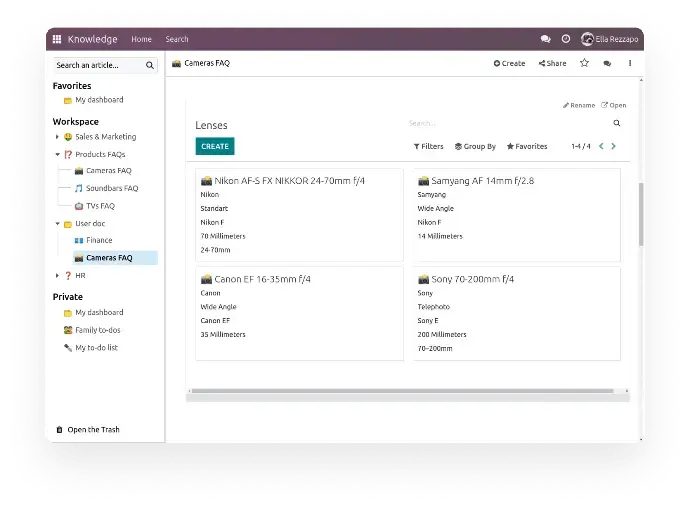Go to next page of lenses
The height and width of the screenshot is (507, 690).
coord(613,146)
